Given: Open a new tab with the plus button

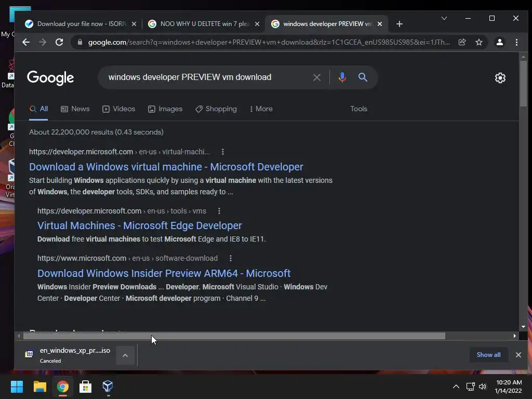Looking at the screenshot, I should pos(400,24).
